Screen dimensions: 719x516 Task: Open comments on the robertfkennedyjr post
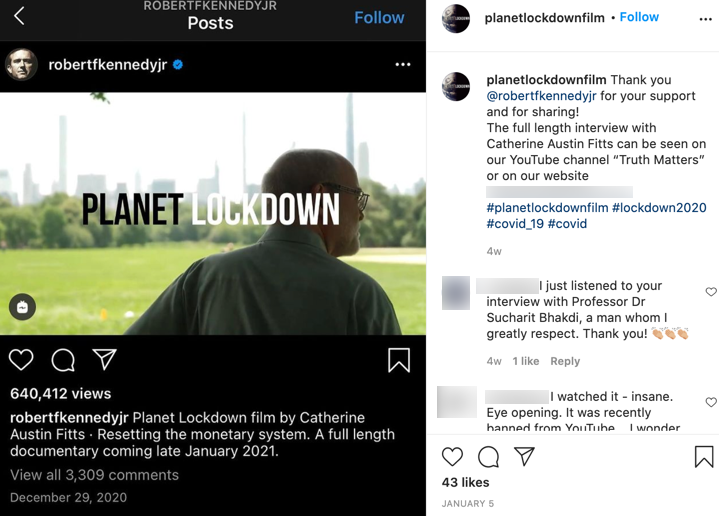point(63,360)
